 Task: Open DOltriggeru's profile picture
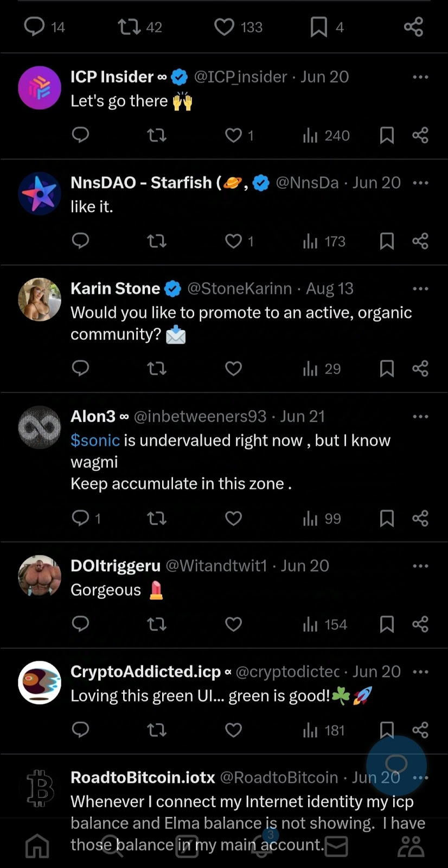(x=40, y=577)
